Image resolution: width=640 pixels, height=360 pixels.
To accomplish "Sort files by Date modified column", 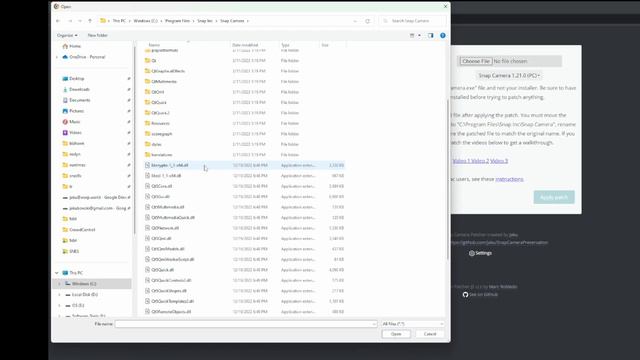I will point(245,45).
